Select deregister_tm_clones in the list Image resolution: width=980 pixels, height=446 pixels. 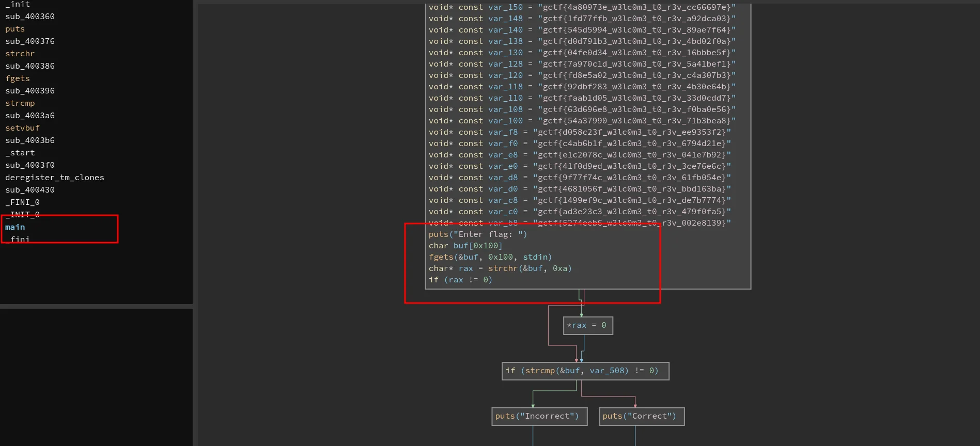point(55,178)
